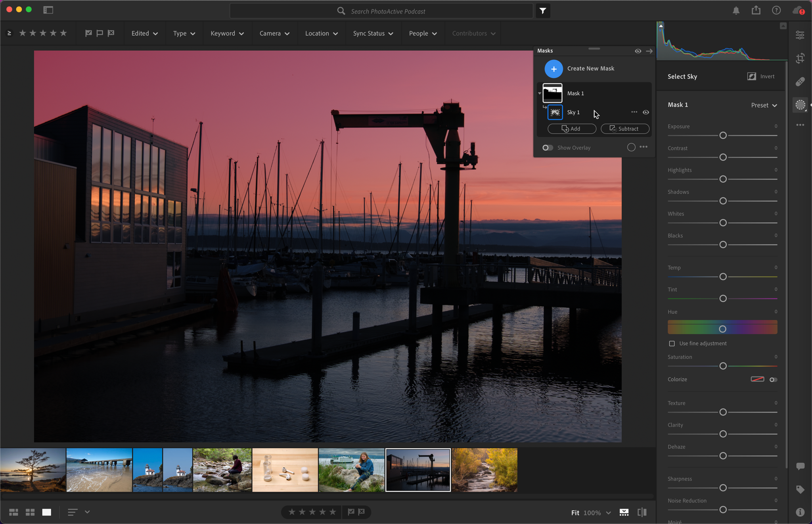
Task: Select the Mask 1 row
Action: pos(595,93)
